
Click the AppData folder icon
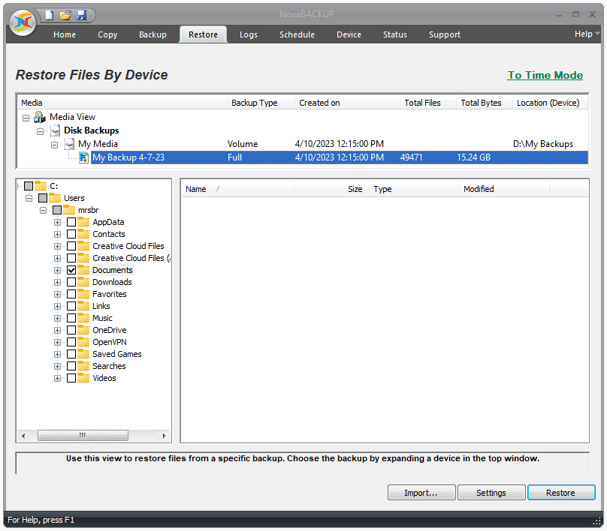click(83, 222)
